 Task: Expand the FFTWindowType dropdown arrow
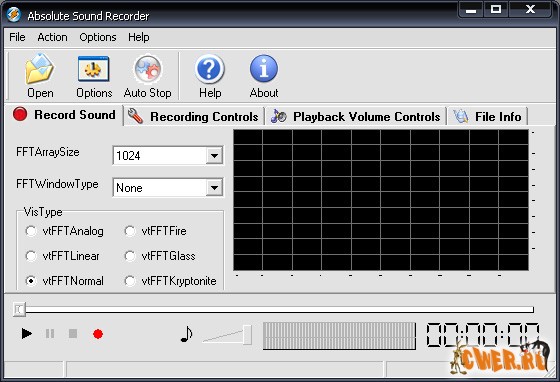[214, 188]
